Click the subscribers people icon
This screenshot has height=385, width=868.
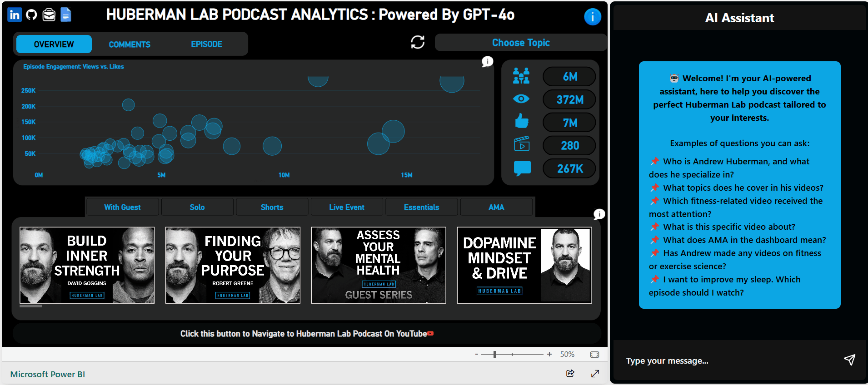click(x=521, y=76)
